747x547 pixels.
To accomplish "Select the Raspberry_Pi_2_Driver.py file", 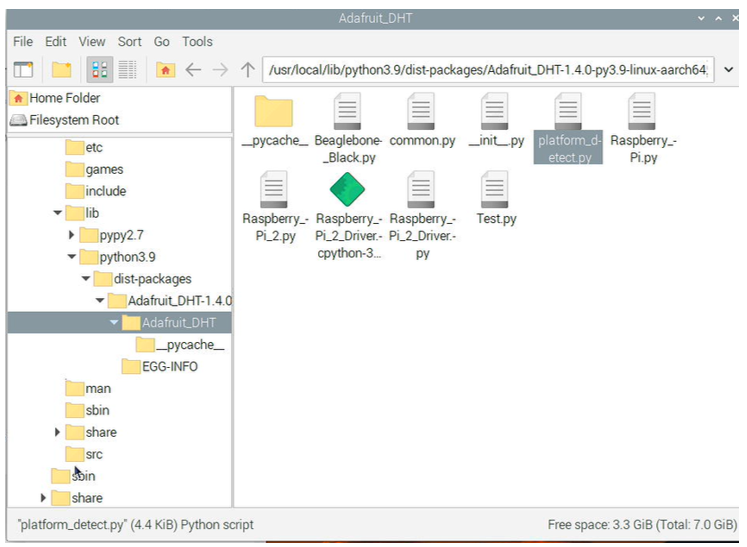I will (422, 215).
